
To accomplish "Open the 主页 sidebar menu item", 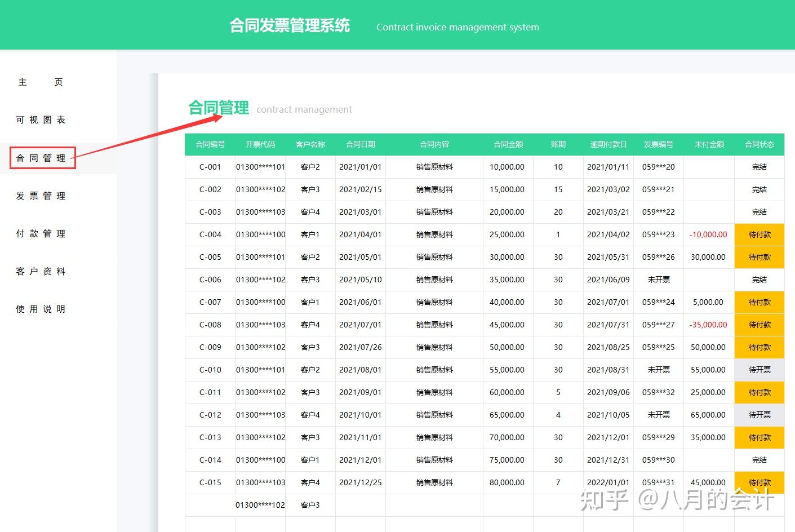I will [41, 82].
